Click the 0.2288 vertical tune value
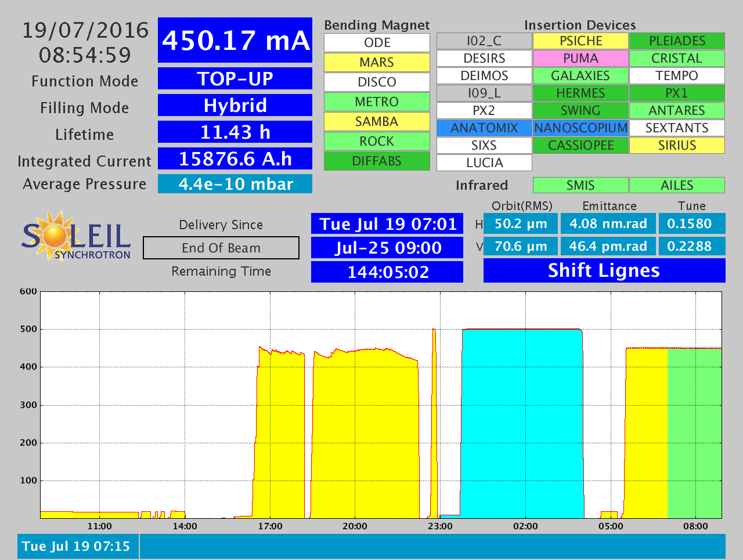 692,246
